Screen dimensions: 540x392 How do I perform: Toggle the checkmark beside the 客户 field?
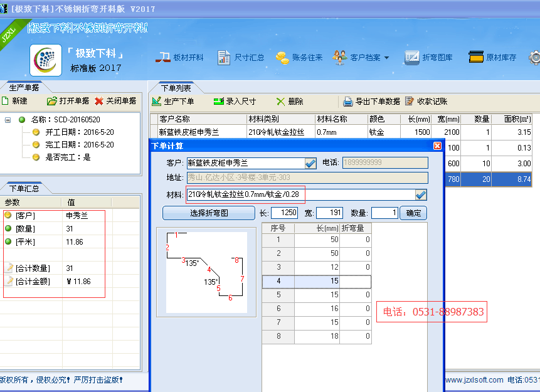[310, 163]
